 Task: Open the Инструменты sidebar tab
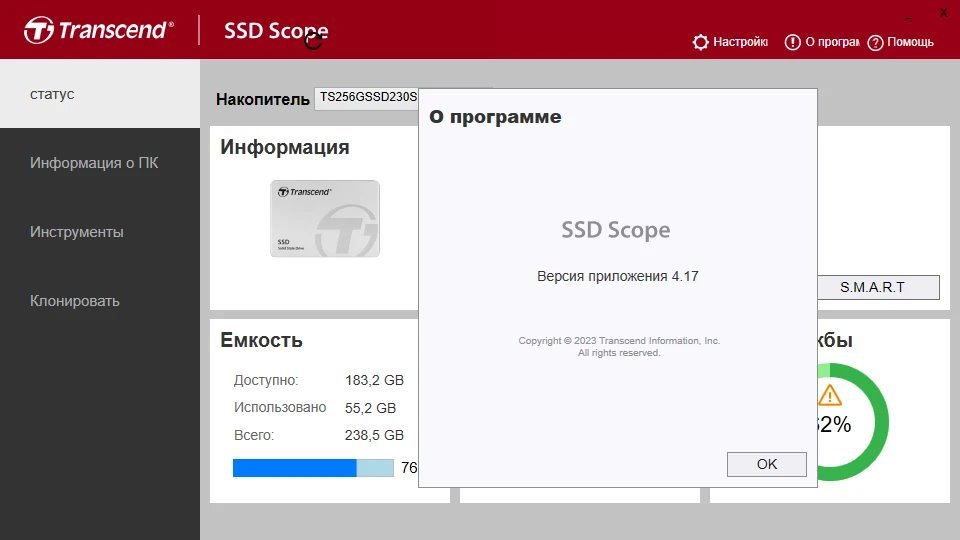(x=100, y=232)
